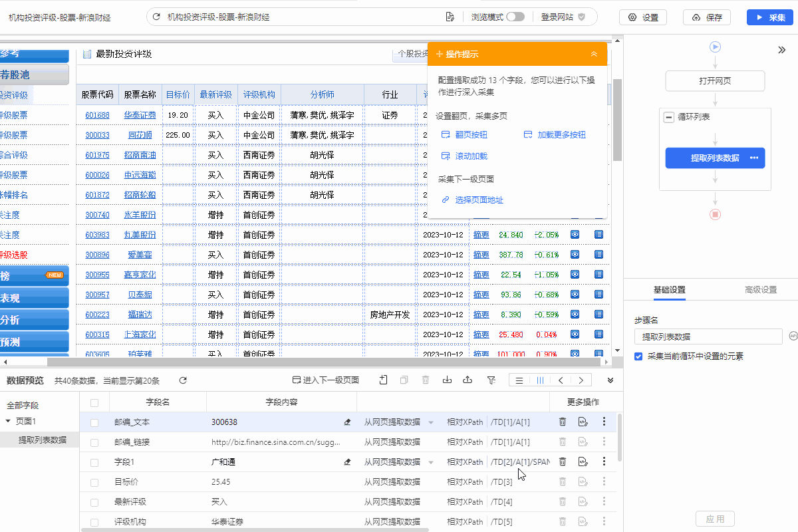798x532 pixels.
Task: Collapse the 循环列表 loop box
Action: pos(668,117)
